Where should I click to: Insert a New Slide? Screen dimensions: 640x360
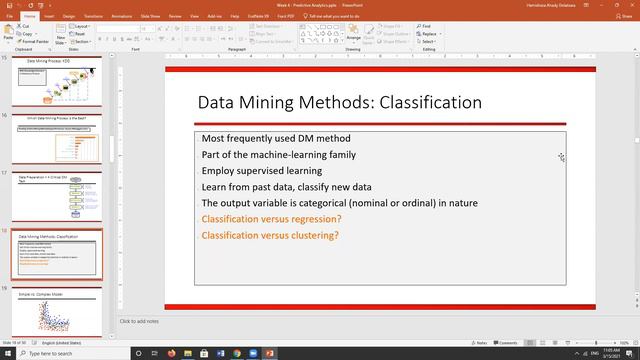(60, 34)
